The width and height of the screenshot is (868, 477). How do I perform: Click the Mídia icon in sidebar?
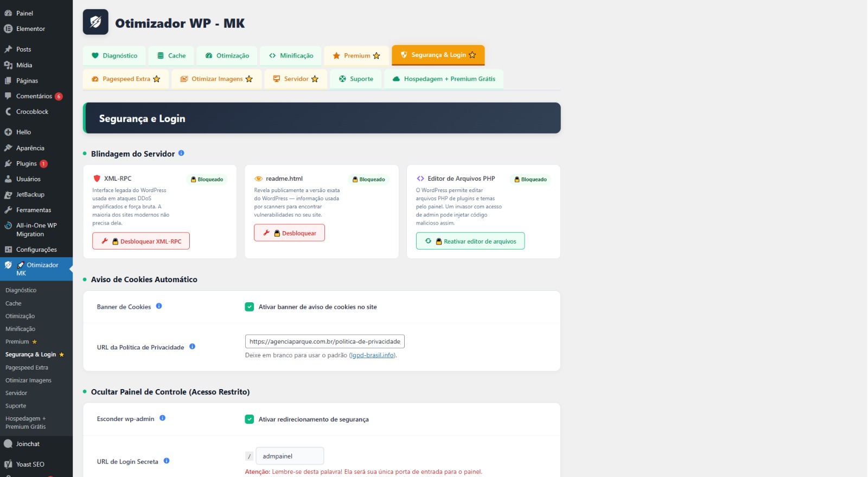point(8,65)
